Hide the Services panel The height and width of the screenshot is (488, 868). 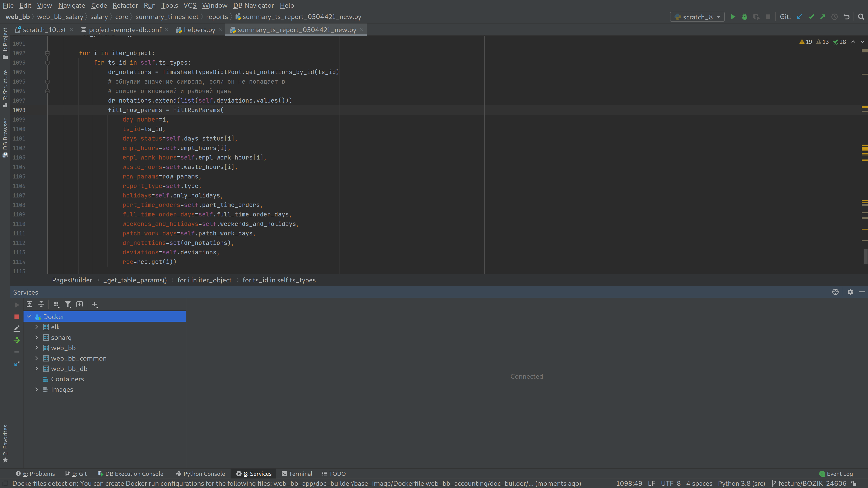pyautogui.click(x=862, y=292)
